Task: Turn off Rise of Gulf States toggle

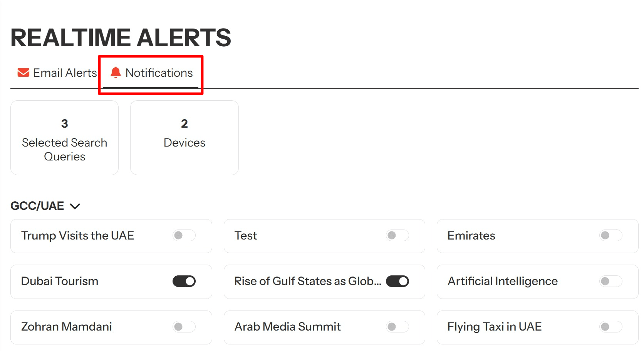Action: 397,281
